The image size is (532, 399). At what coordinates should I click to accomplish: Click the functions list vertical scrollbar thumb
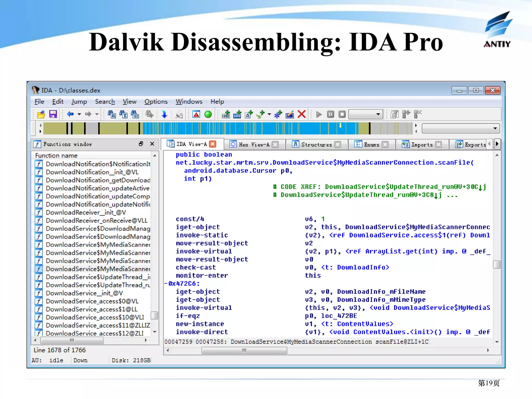(x=155, y=315)
